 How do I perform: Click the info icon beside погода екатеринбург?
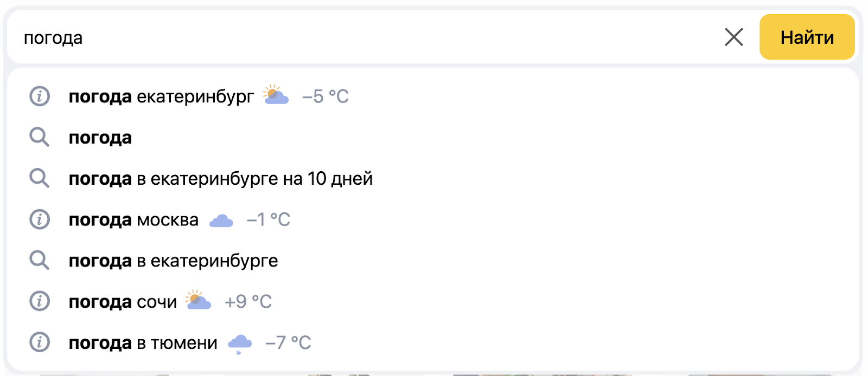[39, 96]
